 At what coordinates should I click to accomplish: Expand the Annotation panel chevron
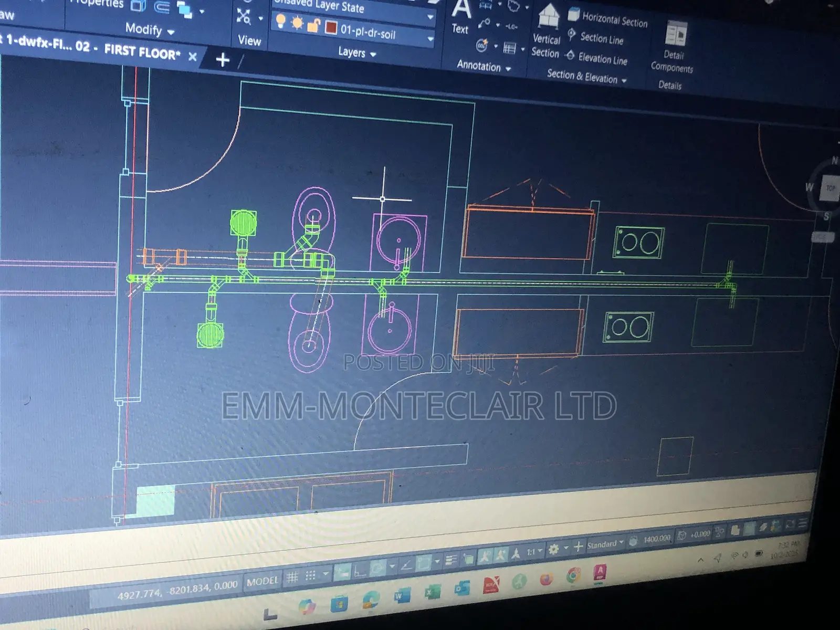(507, 68)
